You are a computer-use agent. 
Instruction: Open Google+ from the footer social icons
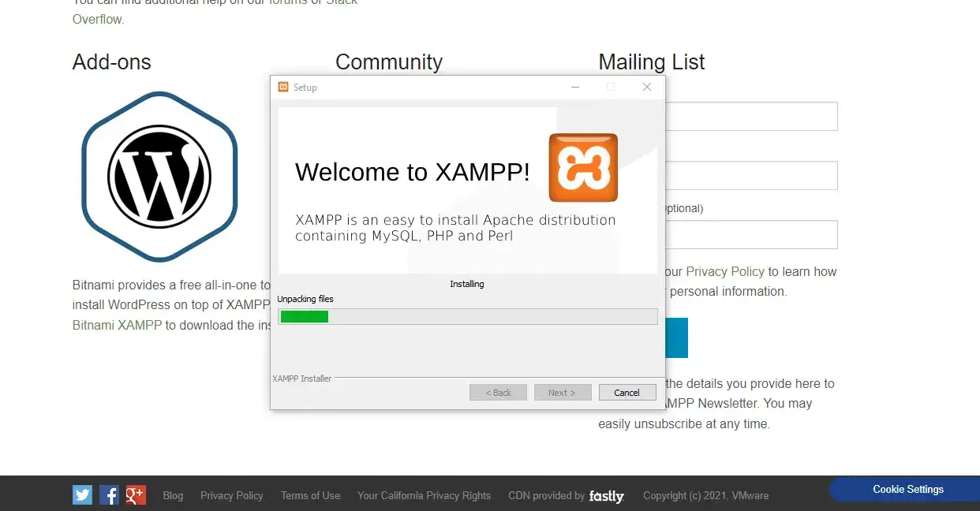pyautogui.click(x=135, y=494)
